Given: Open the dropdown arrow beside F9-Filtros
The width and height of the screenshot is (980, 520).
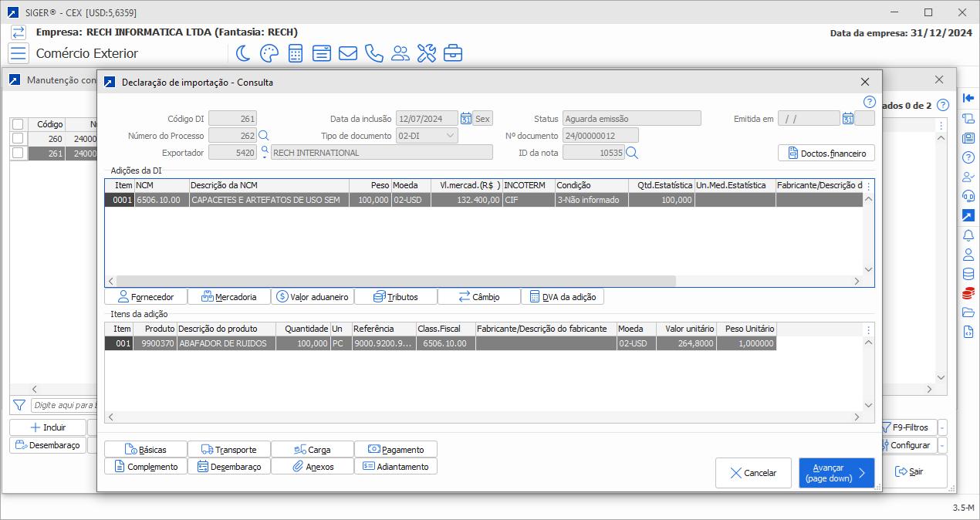Looking at the screenshot, I should point(943,427).
